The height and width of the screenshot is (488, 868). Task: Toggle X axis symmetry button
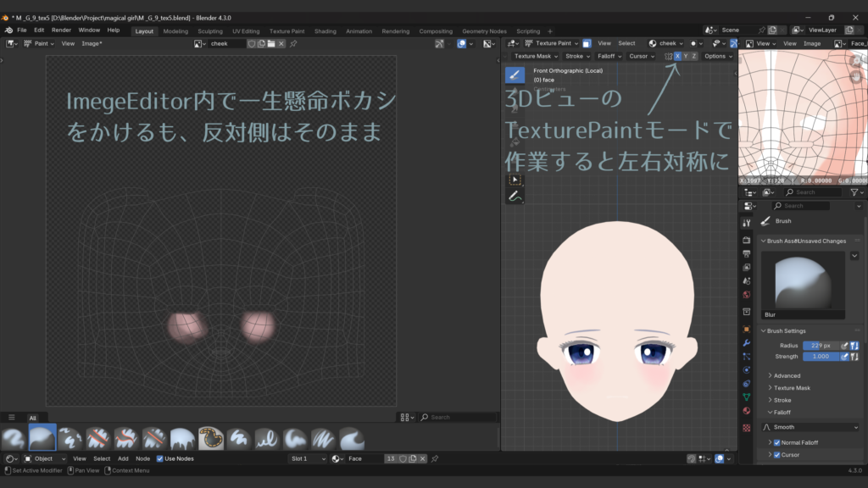(x=677, y=56)
